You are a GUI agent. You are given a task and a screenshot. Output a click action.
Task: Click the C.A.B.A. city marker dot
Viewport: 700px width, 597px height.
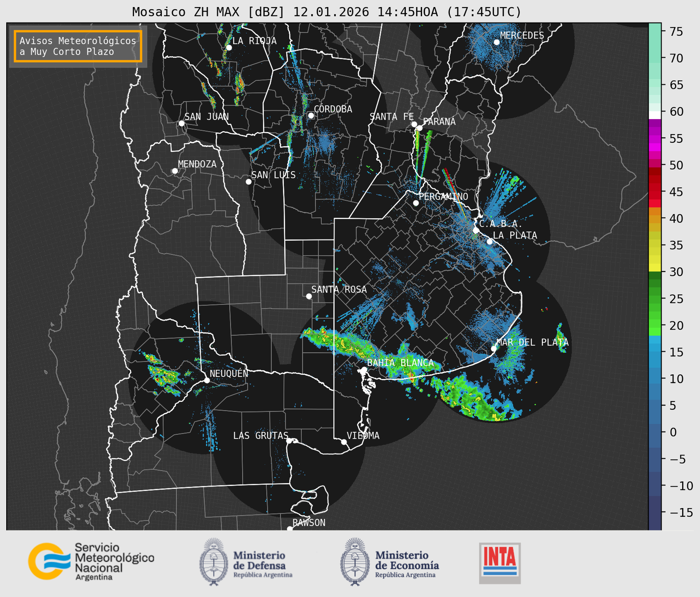(x=476, y=230)
